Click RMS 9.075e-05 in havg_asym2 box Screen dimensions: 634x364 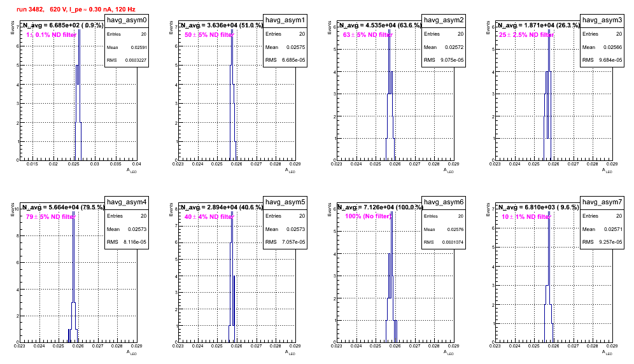[444, 60]
